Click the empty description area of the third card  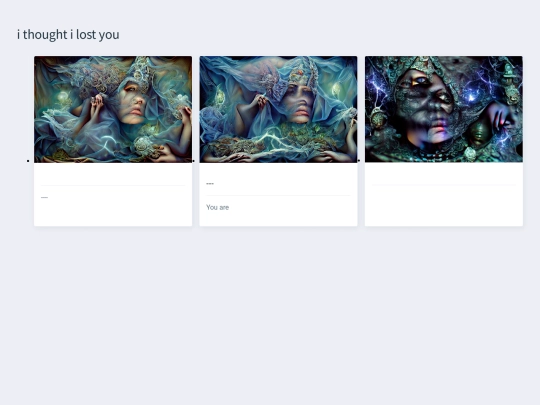(x=444, y=205)
